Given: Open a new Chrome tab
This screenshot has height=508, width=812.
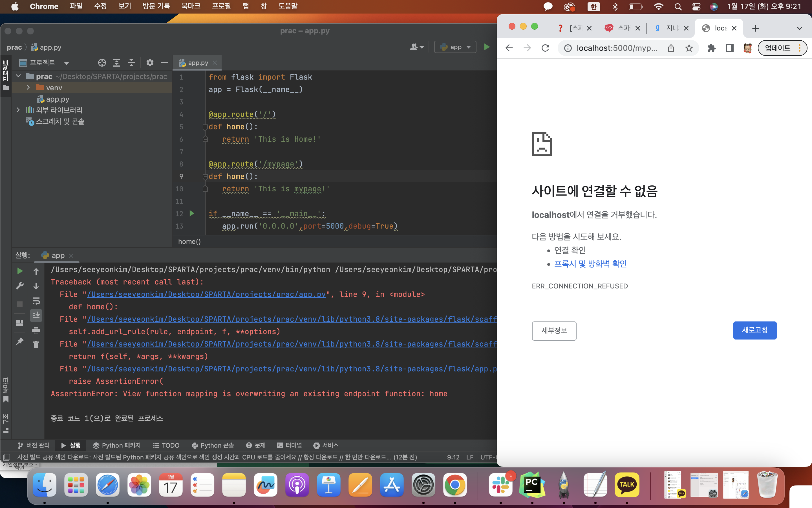Looking at the screenshot, I should [x=755, y=28].
